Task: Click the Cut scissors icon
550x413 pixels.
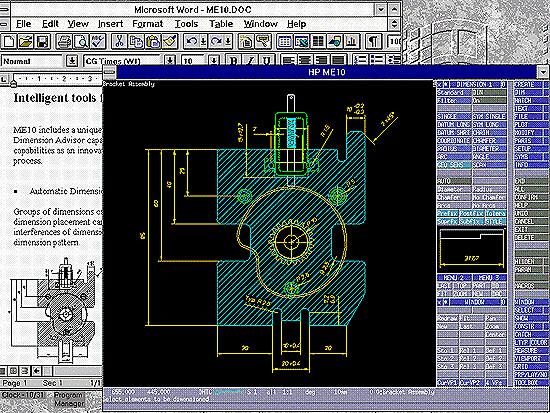Action: click(x=119, y=42)
